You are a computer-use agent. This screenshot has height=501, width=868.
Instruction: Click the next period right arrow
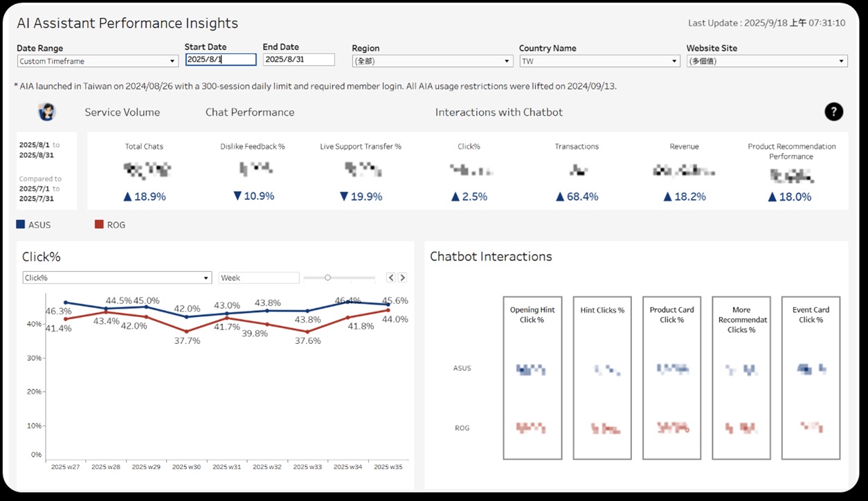[x=402, y=277]
